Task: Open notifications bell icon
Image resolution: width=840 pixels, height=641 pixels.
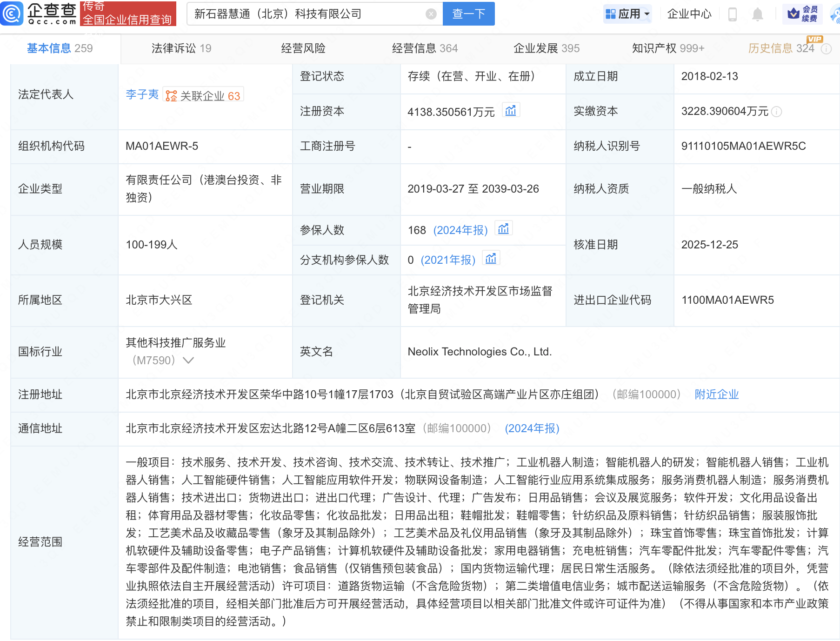Action: click(757, 14)
